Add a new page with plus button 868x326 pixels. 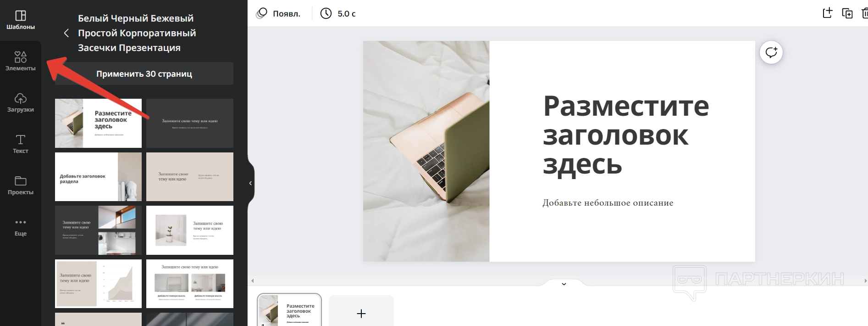361,313
